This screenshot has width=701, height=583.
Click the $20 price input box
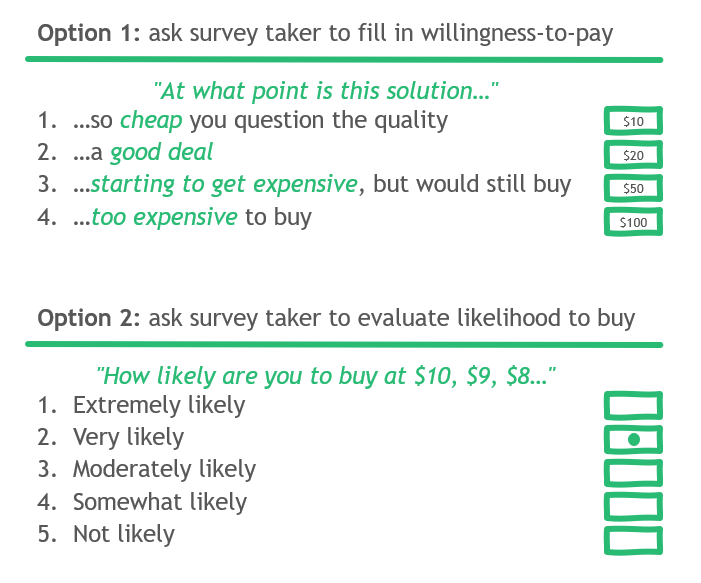click(x=633, y=155)
